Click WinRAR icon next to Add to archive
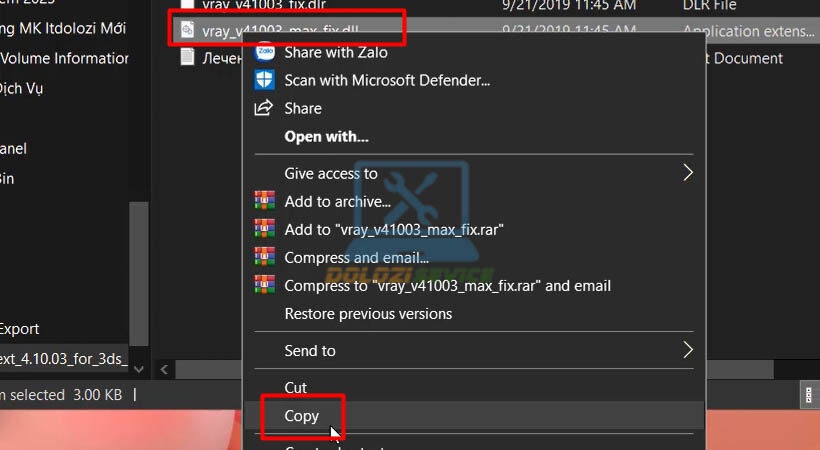 265,201
